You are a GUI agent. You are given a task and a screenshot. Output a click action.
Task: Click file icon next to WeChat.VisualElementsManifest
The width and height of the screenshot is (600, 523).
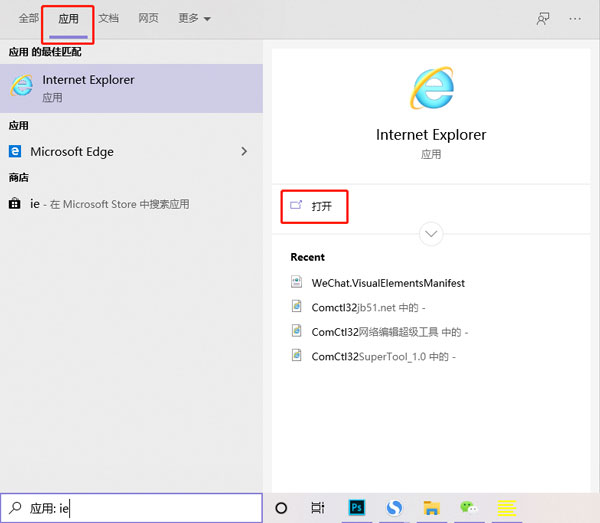(297, 282)
